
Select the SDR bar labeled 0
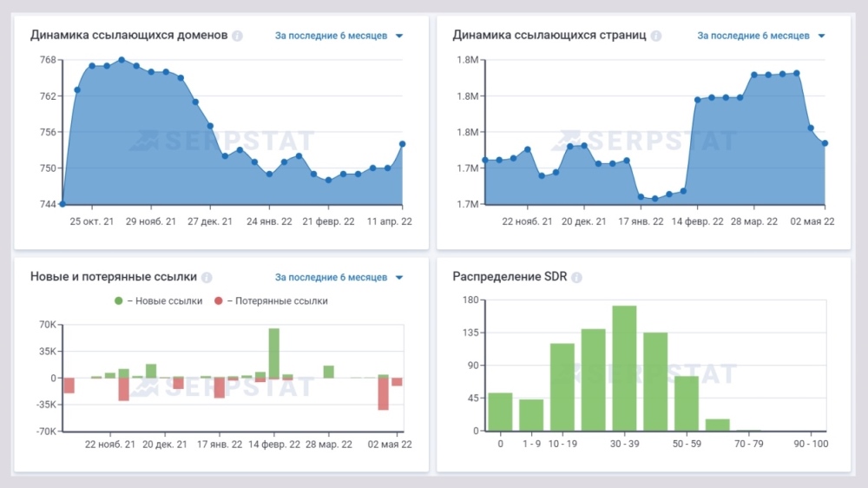(500, 412)
